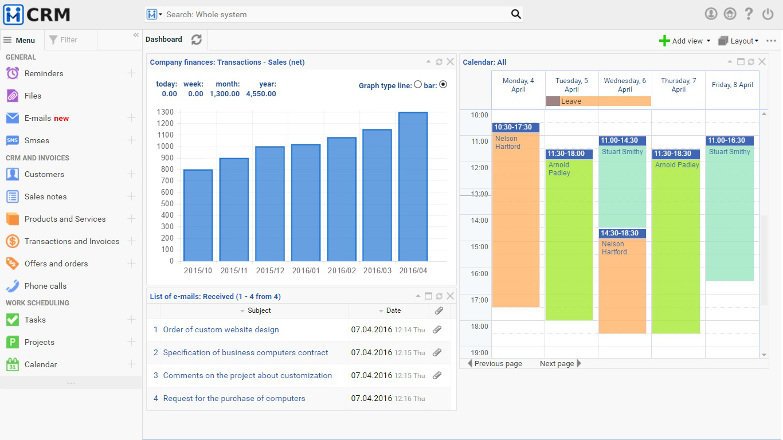
Task: Select bar graph type radio button
Action: click(443, 85)
